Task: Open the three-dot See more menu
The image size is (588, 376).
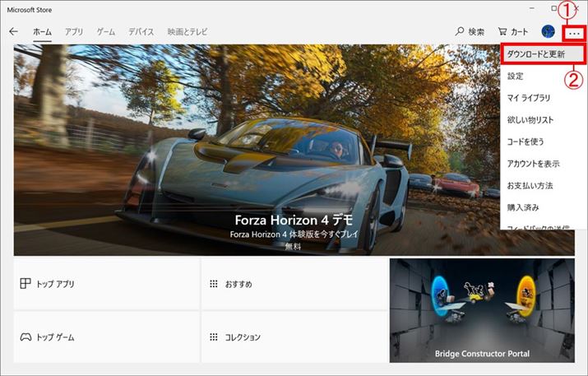Action: click(574, 34)
